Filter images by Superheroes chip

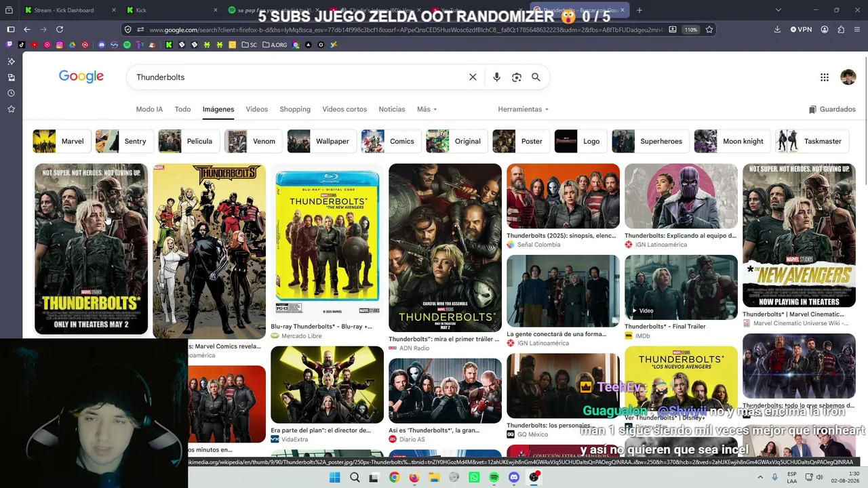pyautogui.click(x=650, y=141)
